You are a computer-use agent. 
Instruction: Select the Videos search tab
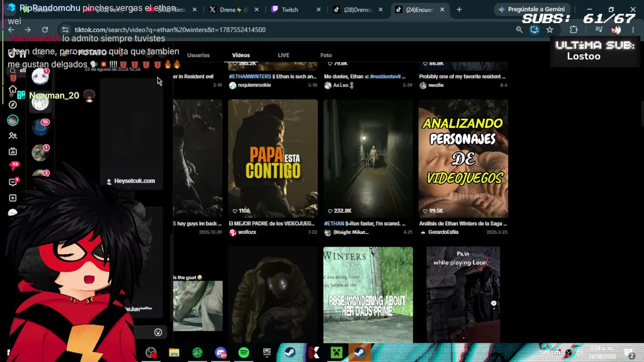[x=241, y=55]
